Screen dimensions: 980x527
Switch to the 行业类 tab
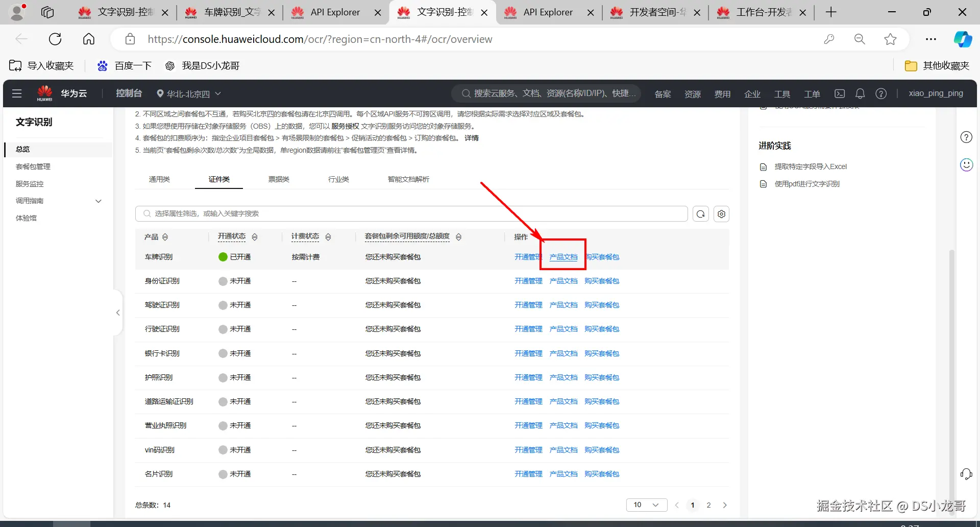[338, 179]
